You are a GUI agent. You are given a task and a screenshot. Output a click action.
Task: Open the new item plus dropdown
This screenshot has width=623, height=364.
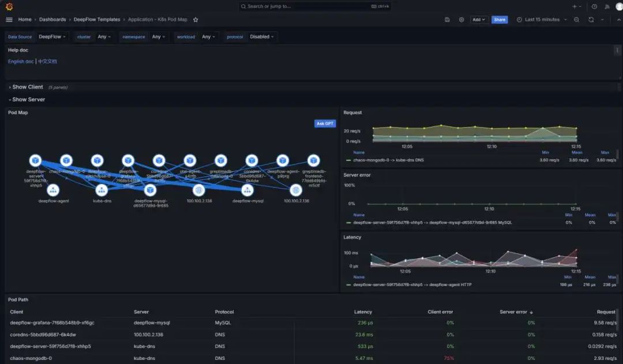point(576,6)
